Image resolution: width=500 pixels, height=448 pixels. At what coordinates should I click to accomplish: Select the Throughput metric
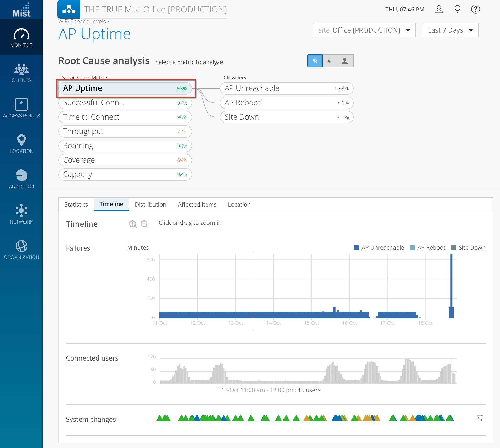click(125, 131)
